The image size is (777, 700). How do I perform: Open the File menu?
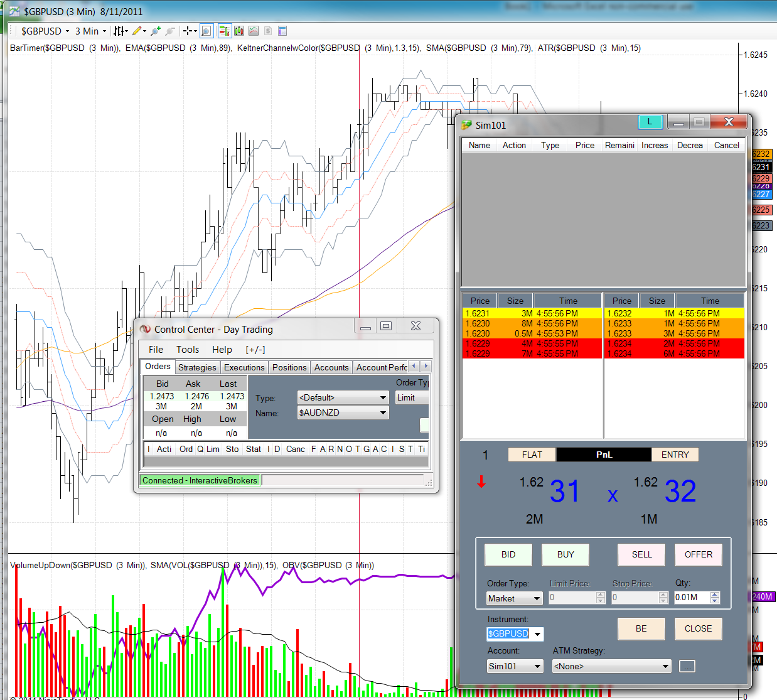(x=156, y=350)
